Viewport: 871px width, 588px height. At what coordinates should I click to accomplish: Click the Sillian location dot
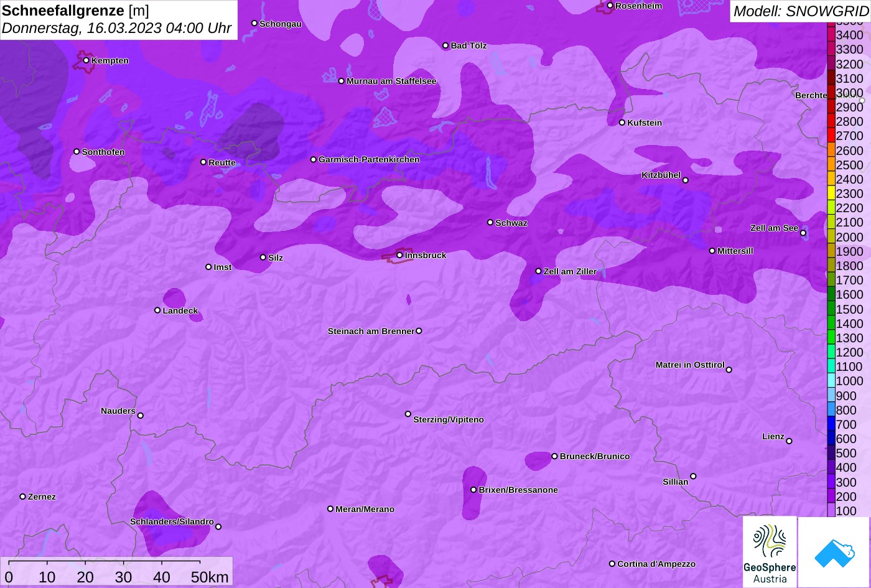693,477
